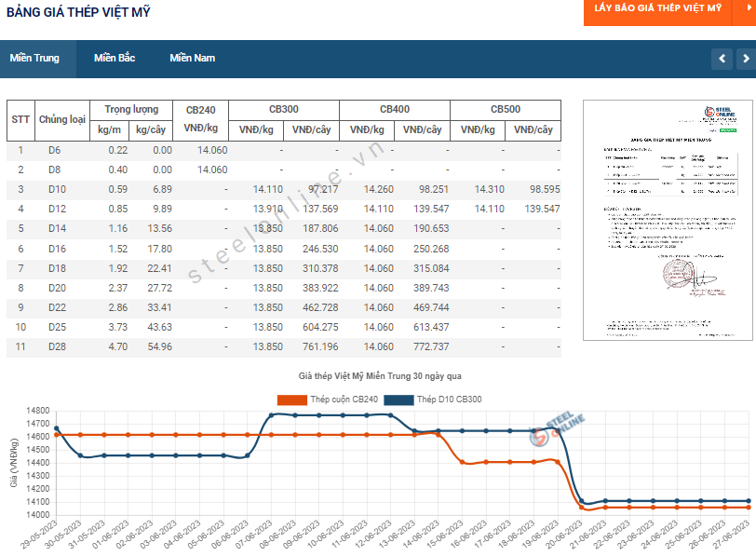The height and width of the screenshot is (556, 756).
Task: Select the D12 row label
Action: click(x=57, y=209)
